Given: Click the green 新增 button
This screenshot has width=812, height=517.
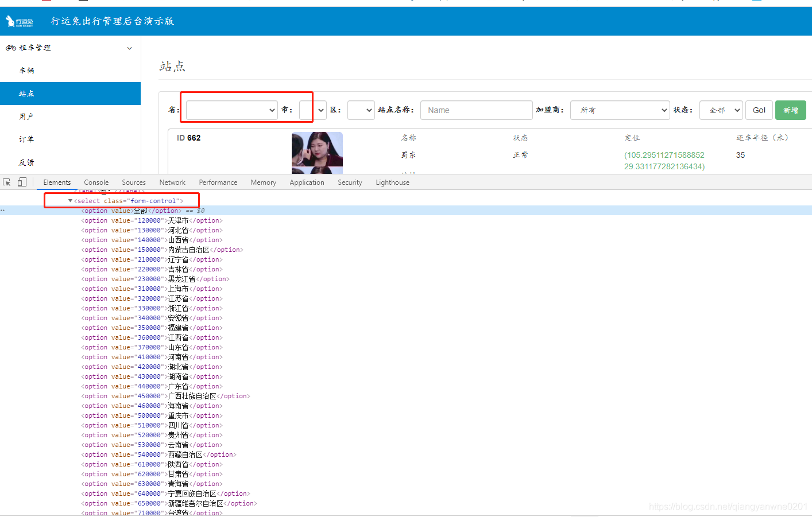Looking at the screenshot, I should [x=791, y=110].
